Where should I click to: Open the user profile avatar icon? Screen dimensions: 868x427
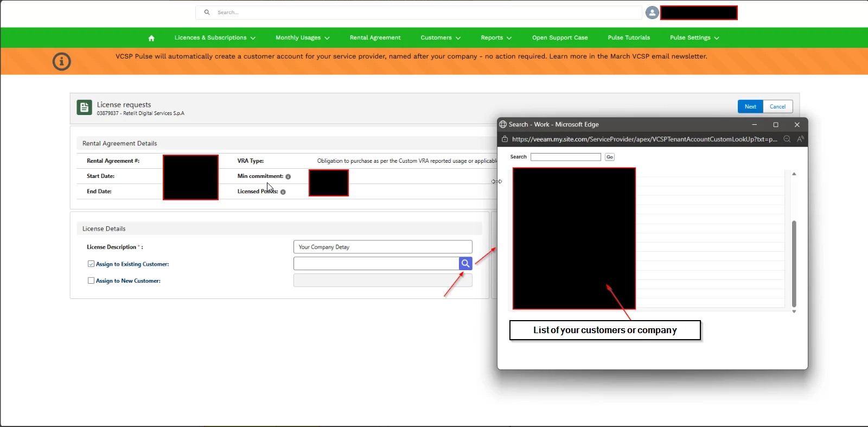652,12
